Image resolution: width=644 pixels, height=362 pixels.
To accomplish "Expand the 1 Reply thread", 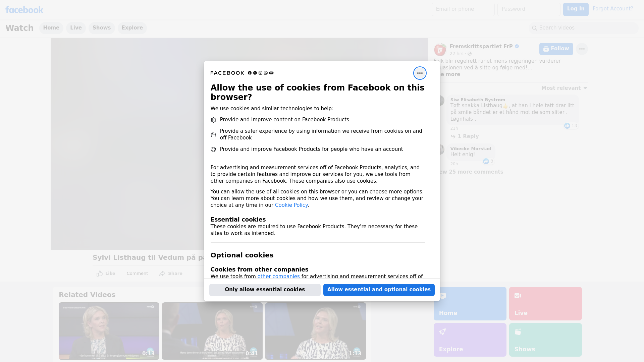I will point(465,136).
